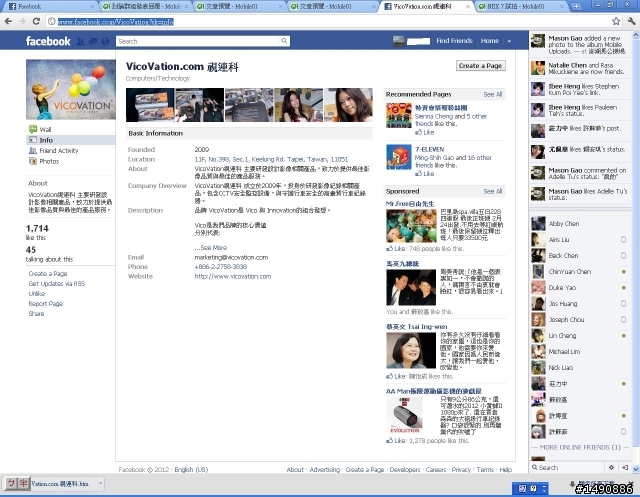Open chat with Duke Yao
Image resolution: width=640 pixels, height=497 pixels.
click(x=579, y=288)
